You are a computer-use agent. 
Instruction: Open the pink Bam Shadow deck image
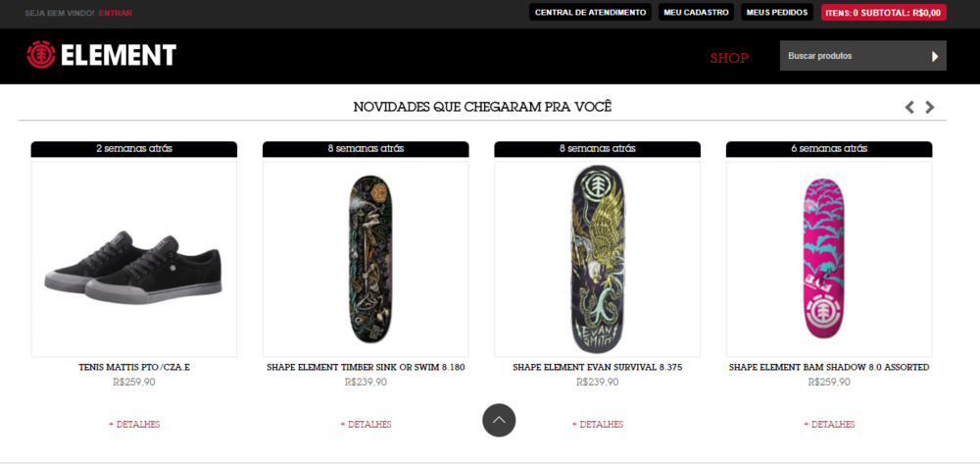tap(829, 260)
